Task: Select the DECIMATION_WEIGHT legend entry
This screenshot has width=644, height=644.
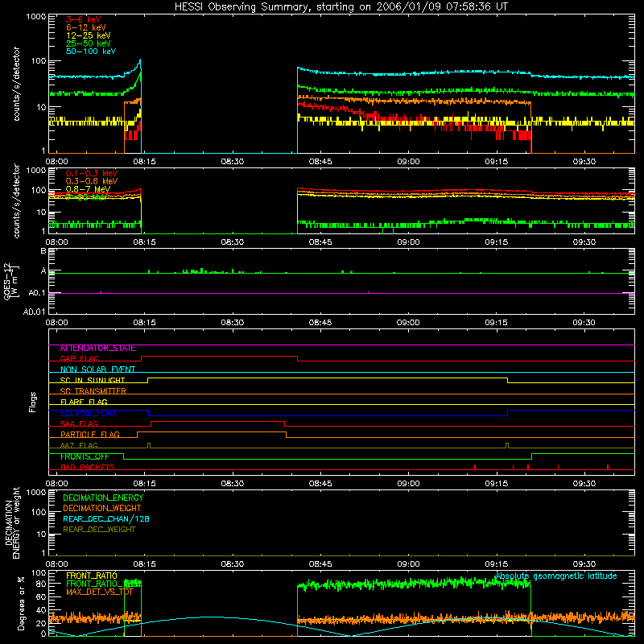Action: [102, 509]
